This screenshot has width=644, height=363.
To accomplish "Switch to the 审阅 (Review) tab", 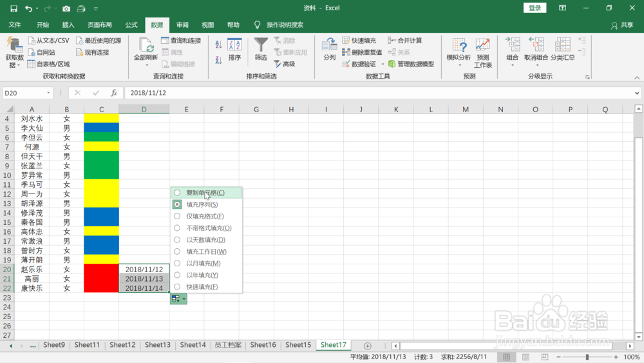I will [x=182, y=25].
